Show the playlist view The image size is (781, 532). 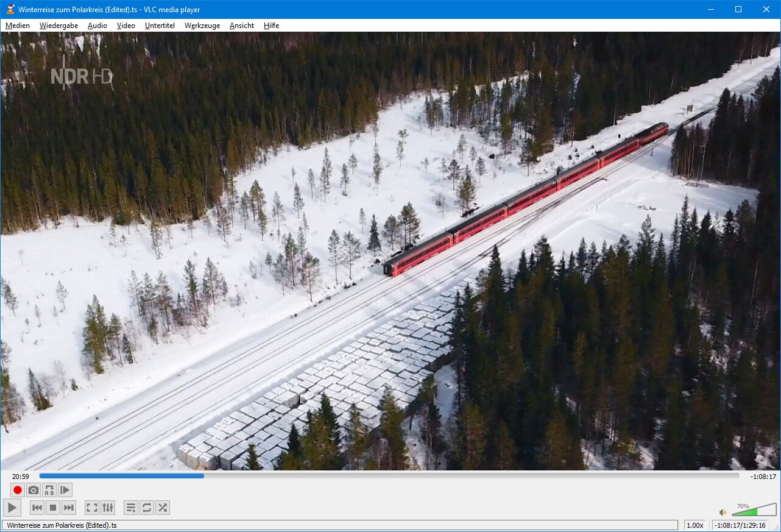pos(130,508)
